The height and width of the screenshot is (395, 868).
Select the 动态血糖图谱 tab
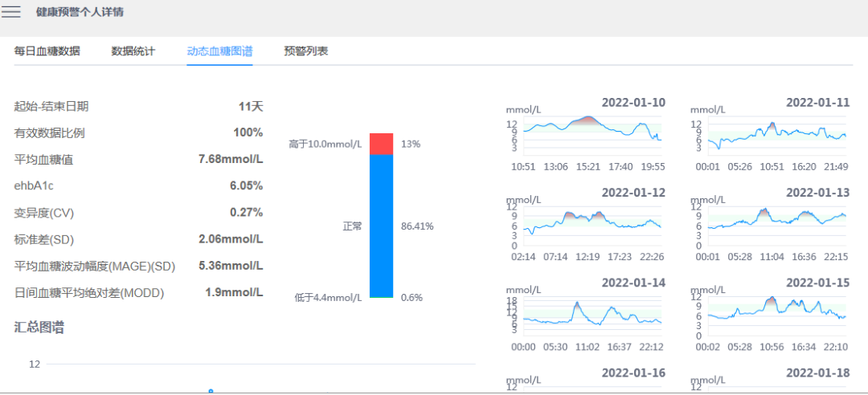(x=219, y=51)
